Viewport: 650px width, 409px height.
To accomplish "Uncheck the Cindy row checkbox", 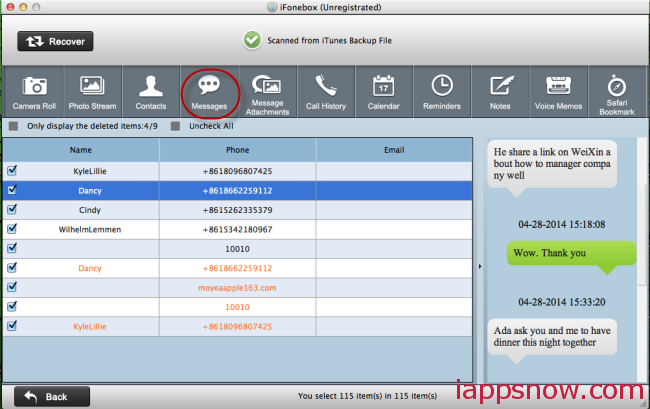I will (x=12, y=209).
